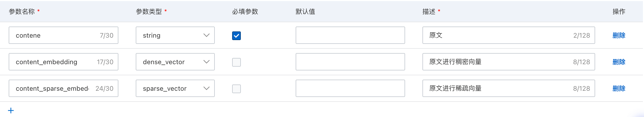644x117 pixels.
Task: Click the 参数类型 column header
Action: (x=149, y=11)
